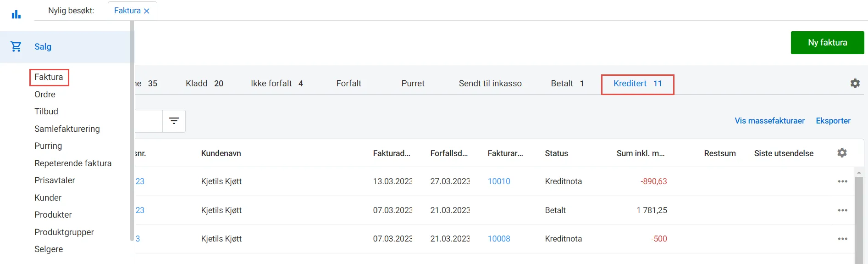The width and height of the screenshot is (868, 264).
Task: Switch to the Ikke forfalt tab
Action: [x=277, y=84]
